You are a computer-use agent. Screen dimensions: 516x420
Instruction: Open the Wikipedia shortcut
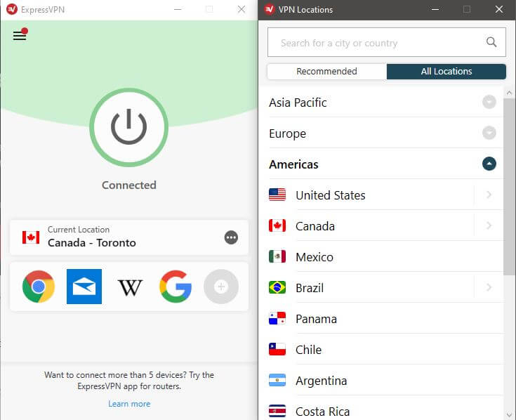(130, 287)
